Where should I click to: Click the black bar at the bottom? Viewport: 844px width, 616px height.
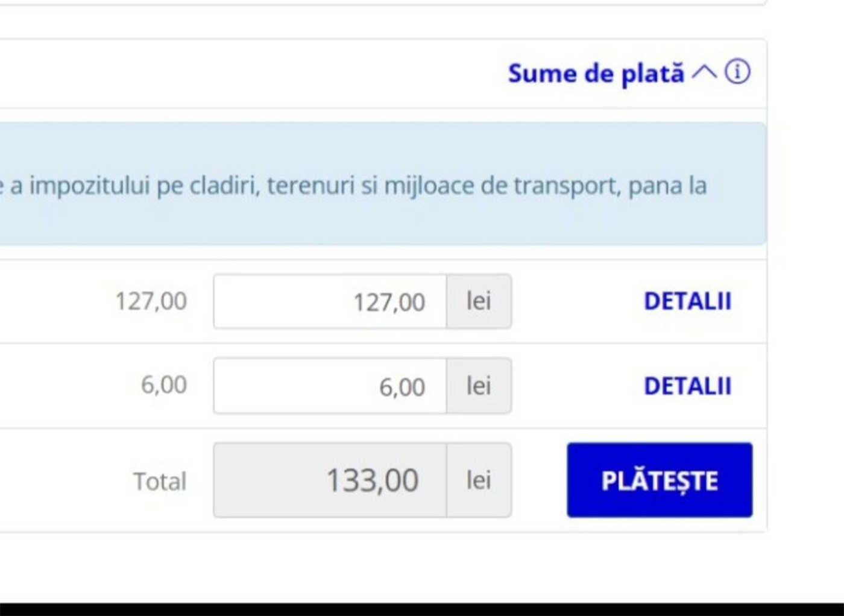coord(422,609)
